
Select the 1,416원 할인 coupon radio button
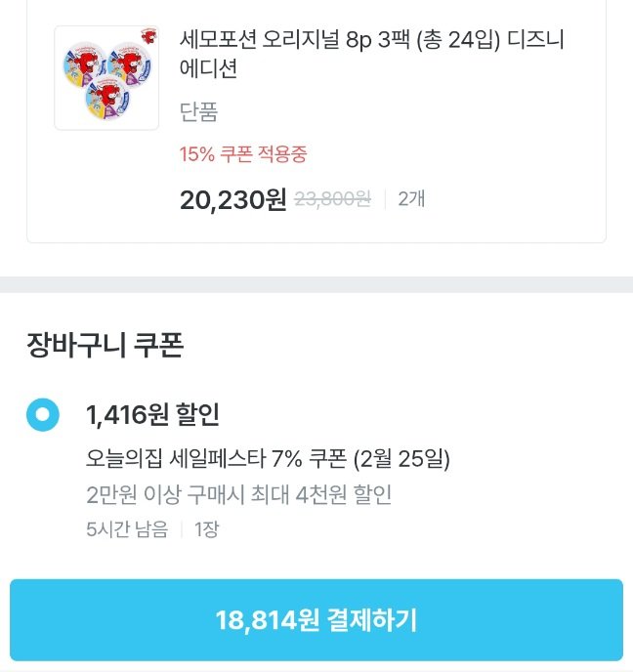click(43, 414)
